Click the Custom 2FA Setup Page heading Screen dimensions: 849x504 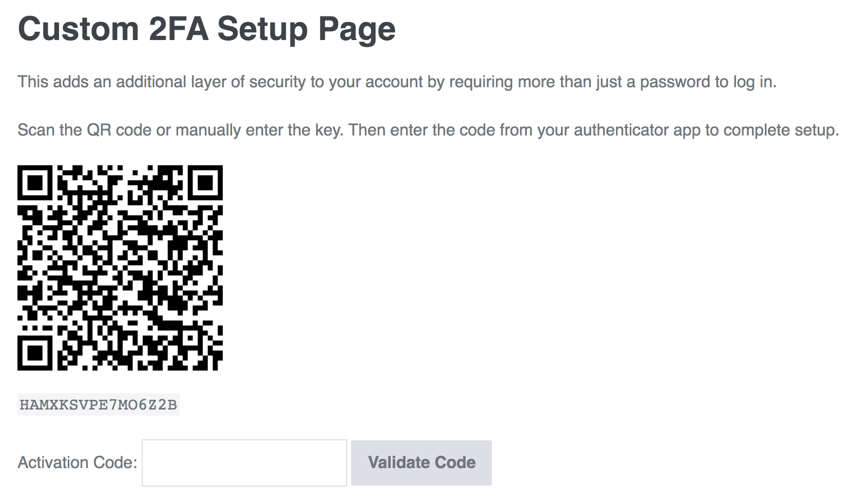(x=206, y=29)
